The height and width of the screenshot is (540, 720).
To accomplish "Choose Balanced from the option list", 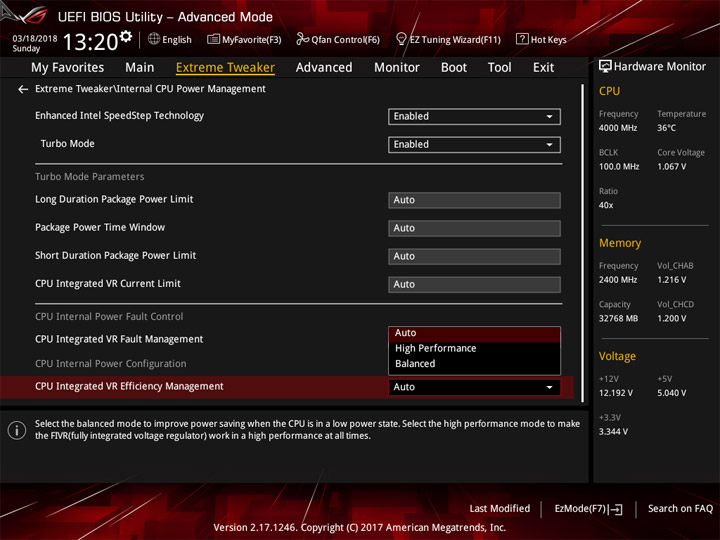I will click(474, 364).
